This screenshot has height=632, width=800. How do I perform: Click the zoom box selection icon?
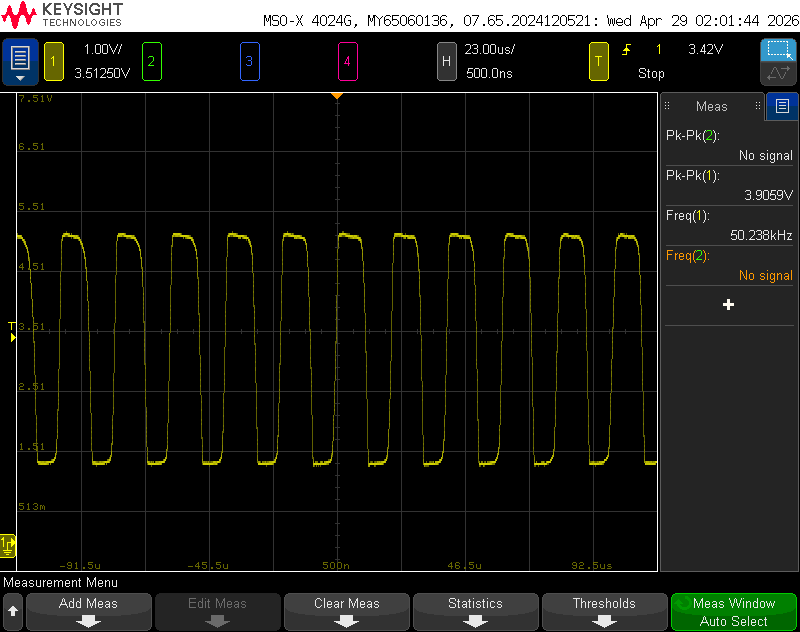[x=778, y=50]
